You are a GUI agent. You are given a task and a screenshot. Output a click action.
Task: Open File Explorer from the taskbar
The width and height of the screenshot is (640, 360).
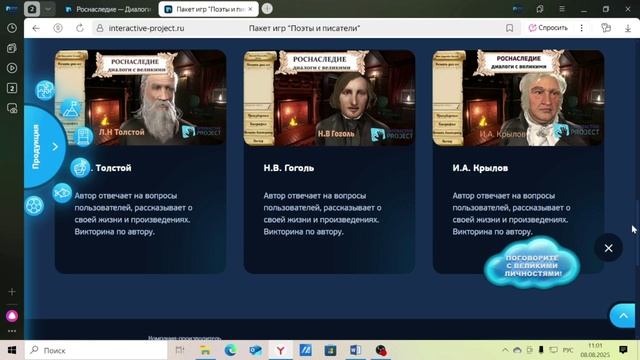[x=205, y=350]
